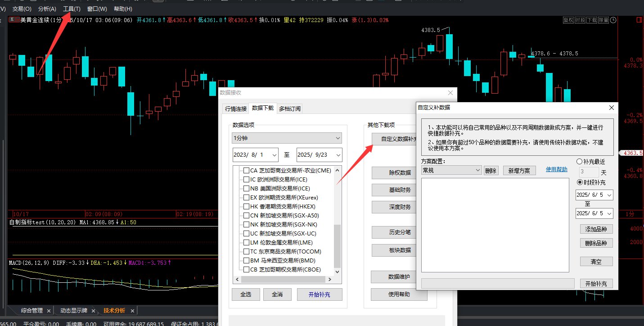Screen dimensions: 644x326
Task: Click the 下载 icon above the chart
Action: pos(592,20)
